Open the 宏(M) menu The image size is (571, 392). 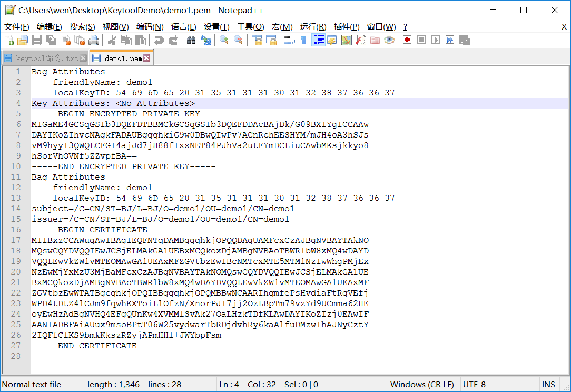click(281, 27)
